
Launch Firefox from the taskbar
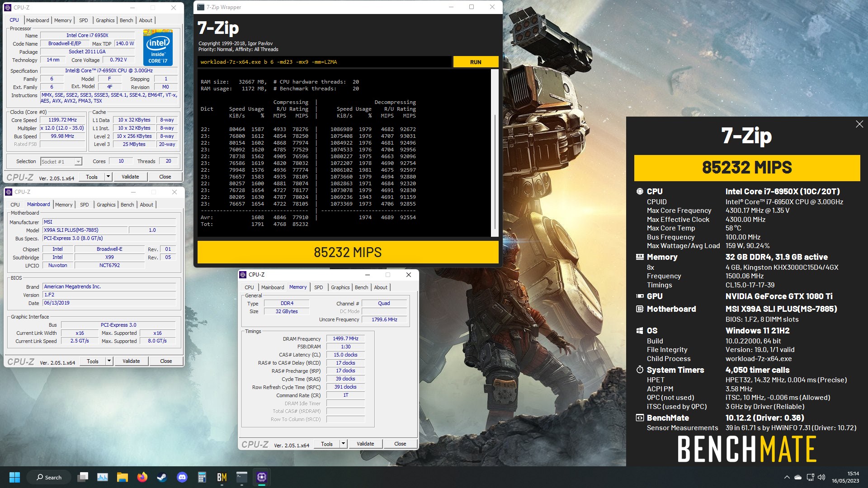coord(142,477)
